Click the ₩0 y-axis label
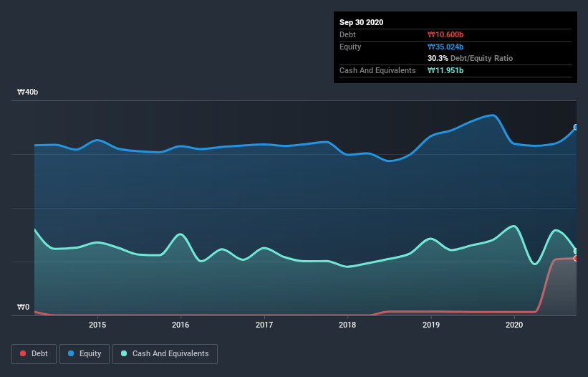Image resolution: width=588 pixels, height=377 pixels. click(23, 307)
